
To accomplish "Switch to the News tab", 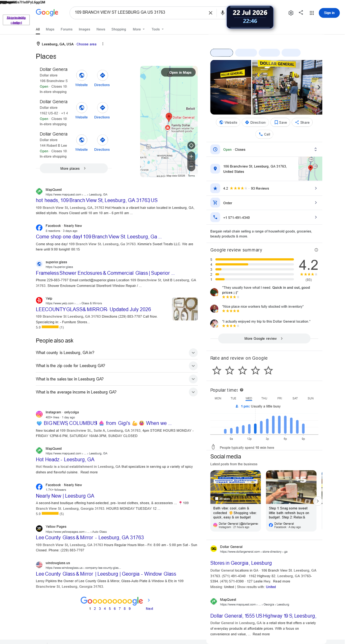I will (x=101, y=29).
